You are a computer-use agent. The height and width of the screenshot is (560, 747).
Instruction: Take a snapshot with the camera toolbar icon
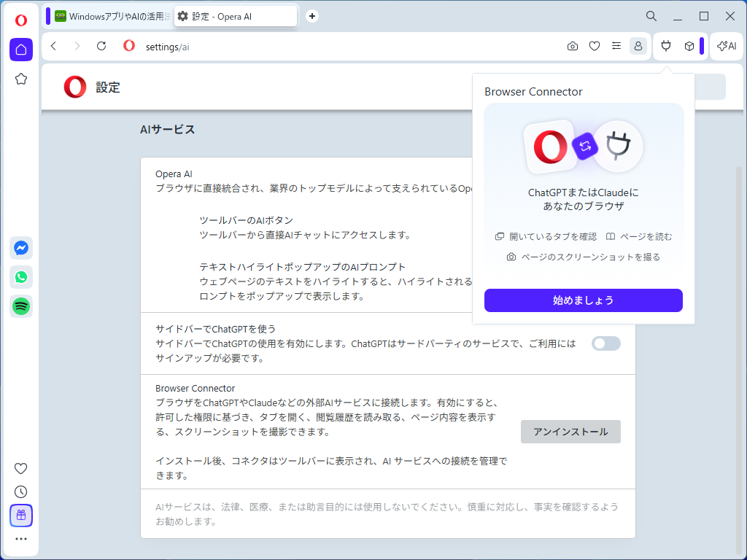coord(572,46)
